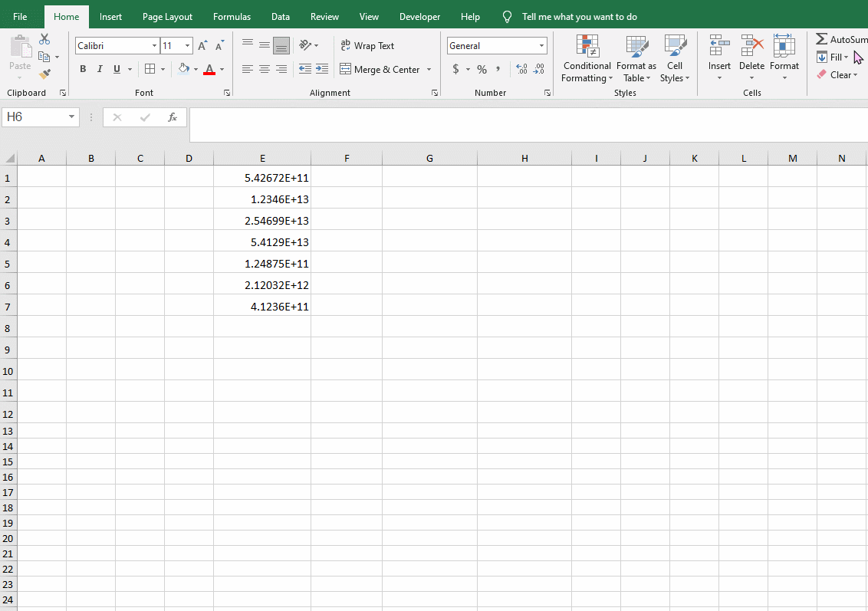868x611 pixels.
Task: Apply Percent Style icon
Action: pos(482,69)
